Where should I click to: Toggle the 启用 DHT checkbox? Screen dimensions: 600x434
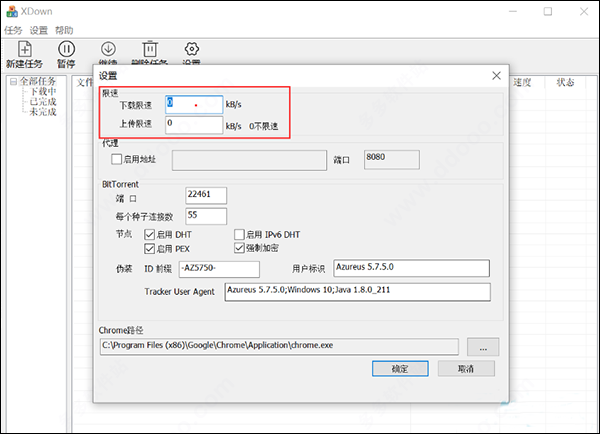(149, 234)
